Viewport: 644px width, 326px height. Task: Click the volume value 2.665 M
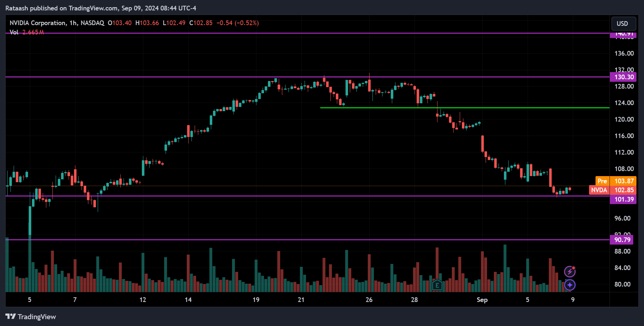(x=33, y=32)
